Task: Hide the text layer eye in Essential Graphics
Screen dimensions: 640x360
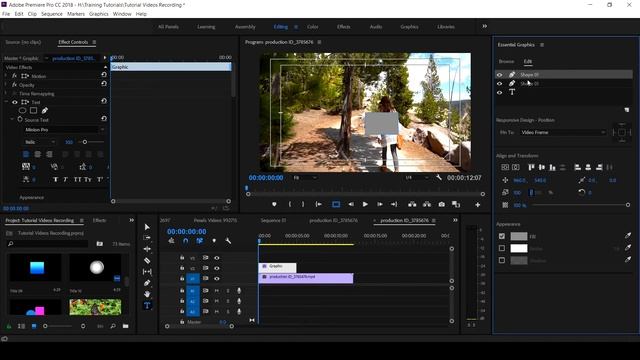Action: tap(500, 93)
